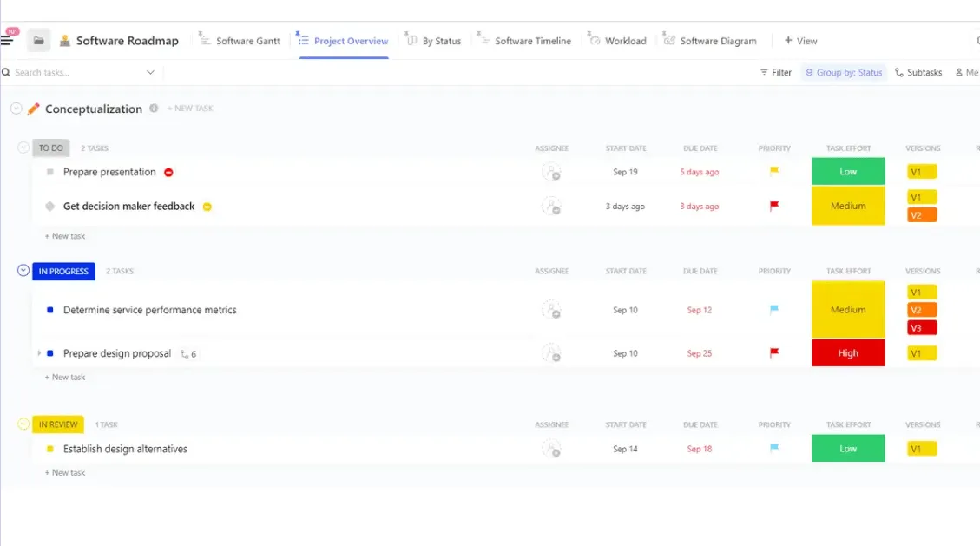Add new task under TO DO group
This screenshot has width=980, height=546.
(65, 236)
